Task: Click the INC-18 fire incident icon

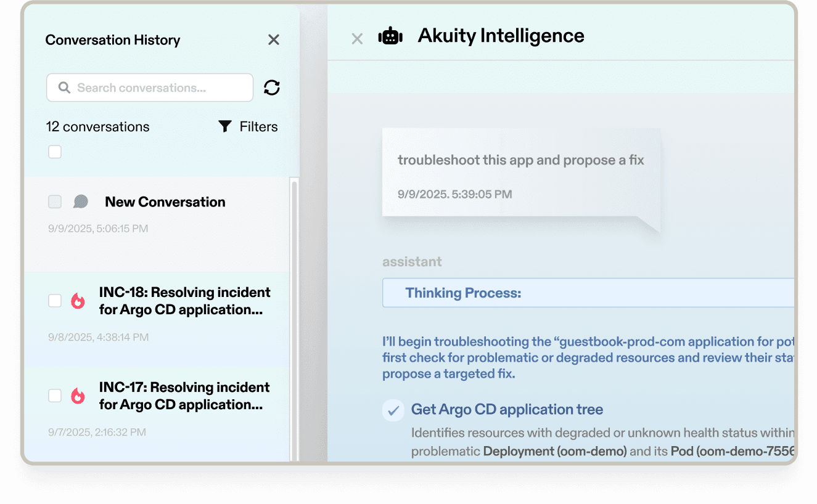Action: (x=78, y=301)
